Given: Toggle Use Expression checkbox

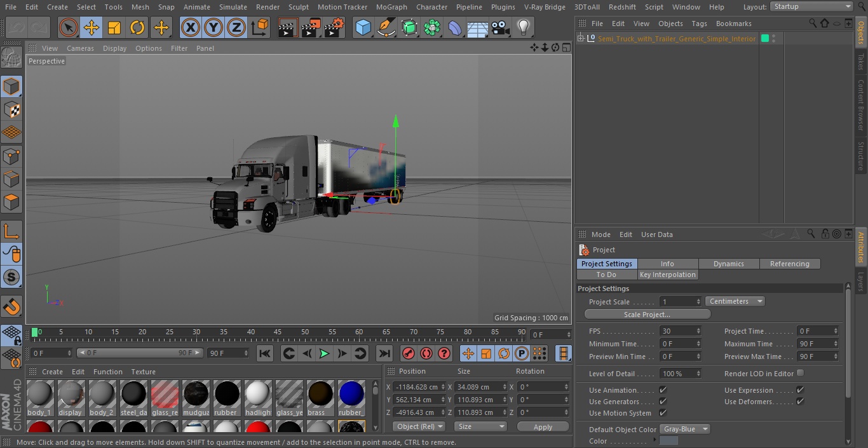Looking at the screenshot, I should pos(800,390).
